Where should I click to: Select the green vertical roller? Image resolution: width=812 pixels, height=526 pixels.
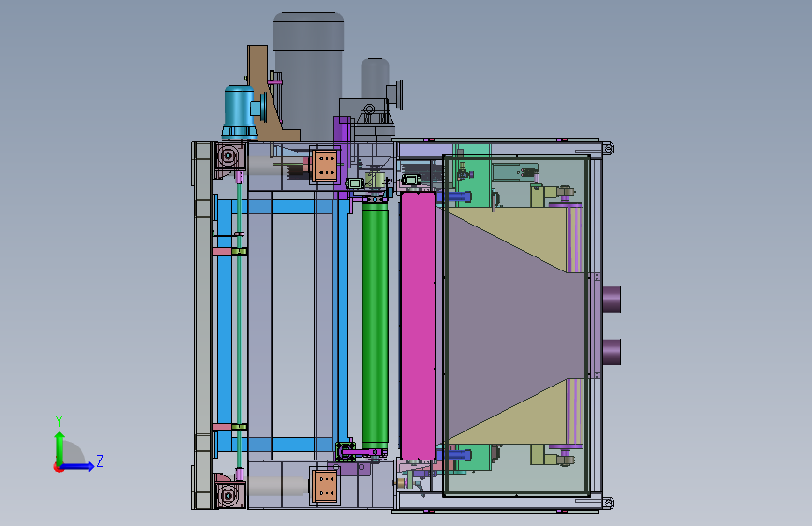pyautogui.click(x=375, y=325)
